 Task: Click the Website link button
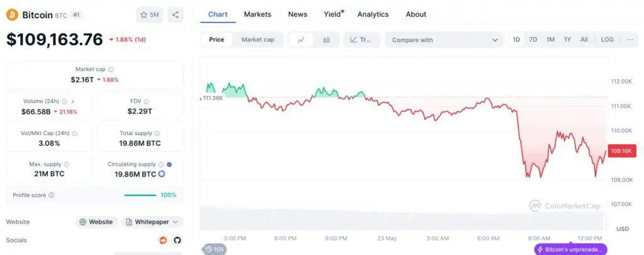coord(96,222)
